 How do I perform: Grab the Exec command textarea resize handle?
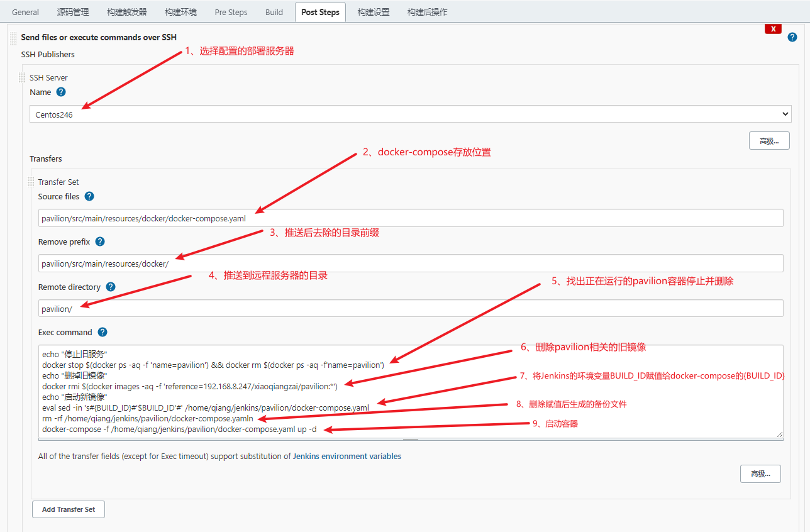[779, 434]
